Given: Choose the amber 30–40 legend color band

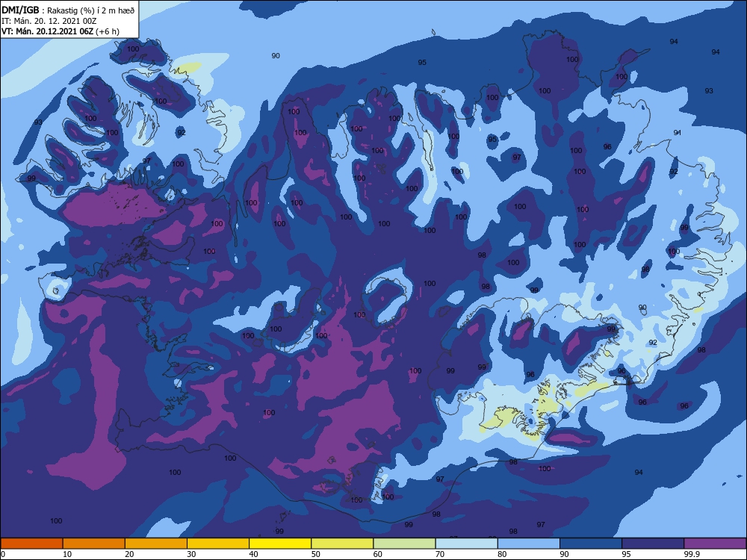Looking at the screenshot, I should click(218, 544).
